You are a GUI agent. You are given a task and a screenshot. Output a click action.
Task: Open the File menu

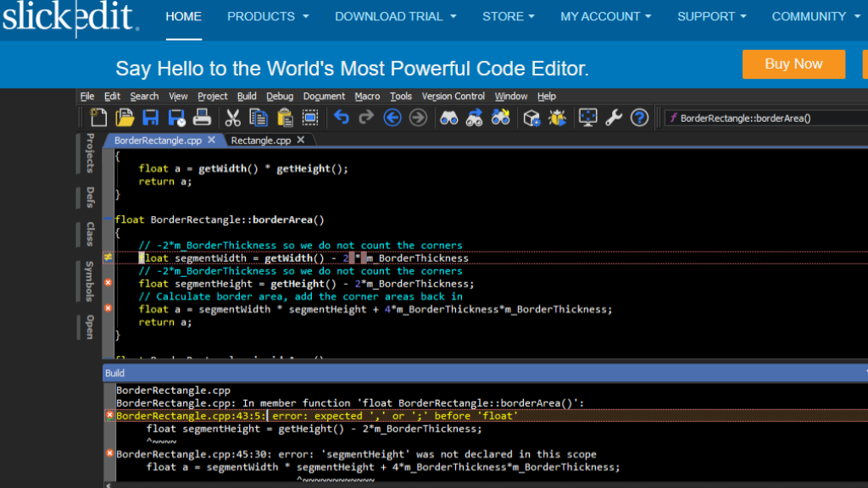pos(87,97)
